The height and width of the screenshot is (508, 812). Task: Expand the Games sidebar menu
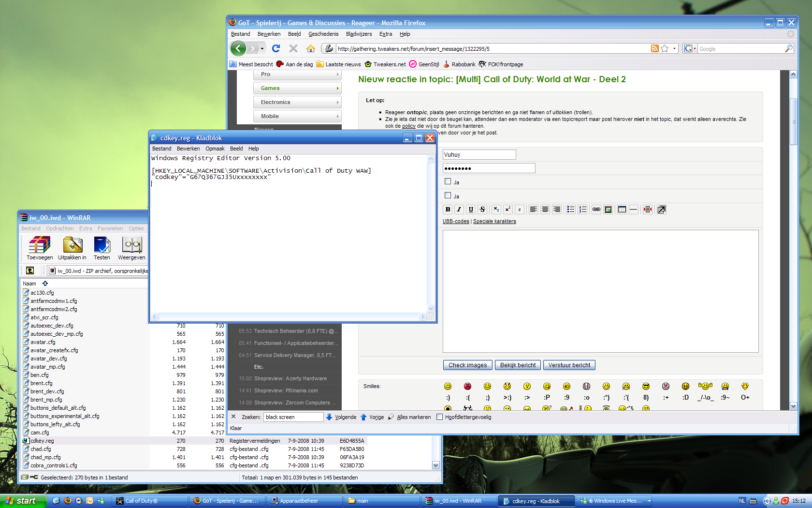297,88
